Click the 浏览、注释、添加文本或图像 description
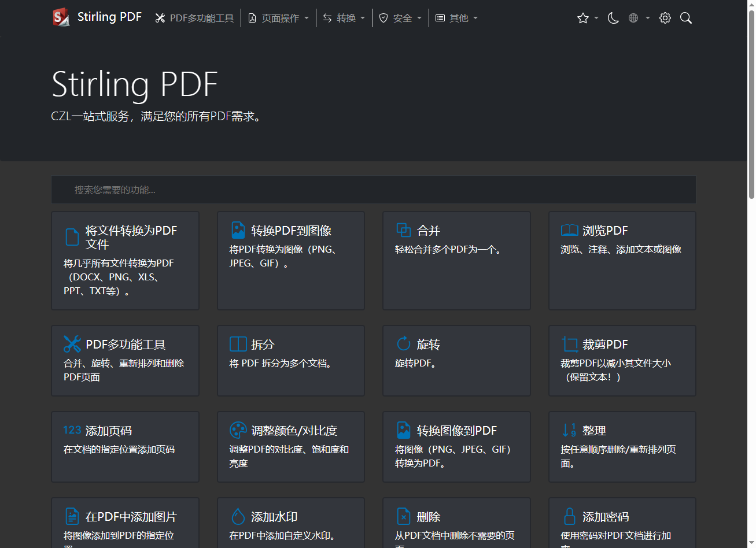This screenshot has width=756, height=548. pos(621,249)
